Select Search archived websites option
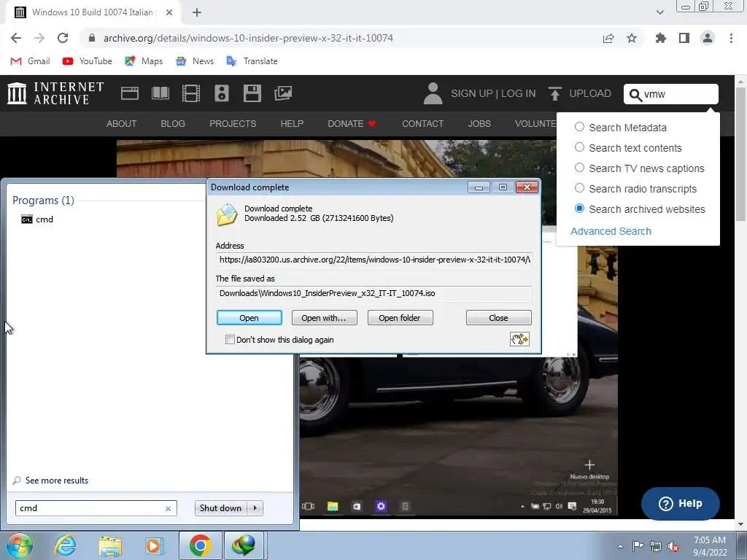The height and width of the screenshot is (560, 747). 579,209
